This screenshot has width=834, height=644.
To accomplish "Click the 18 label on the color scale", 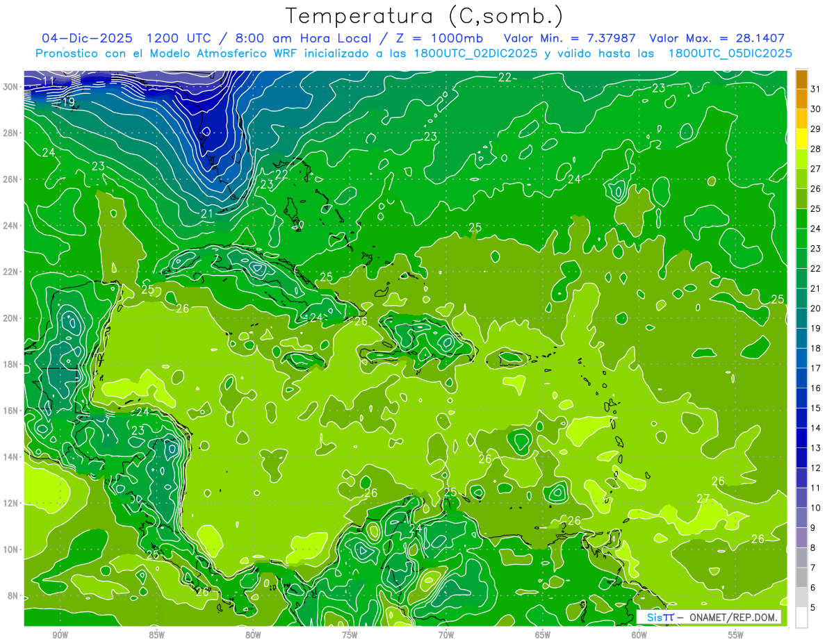I will coord(815,348).
